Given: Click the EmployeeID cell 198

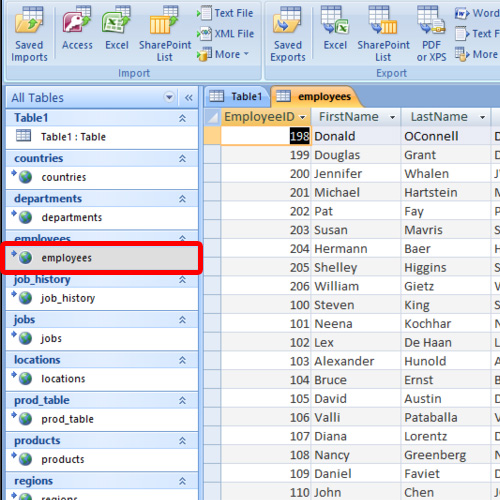Looking at the screenshot, I should (266, 136).
